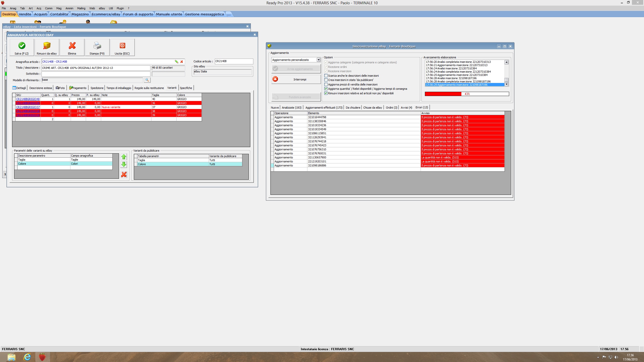
Task: Click the Rimuovi da eBay icon
Action: coord(47,46)
